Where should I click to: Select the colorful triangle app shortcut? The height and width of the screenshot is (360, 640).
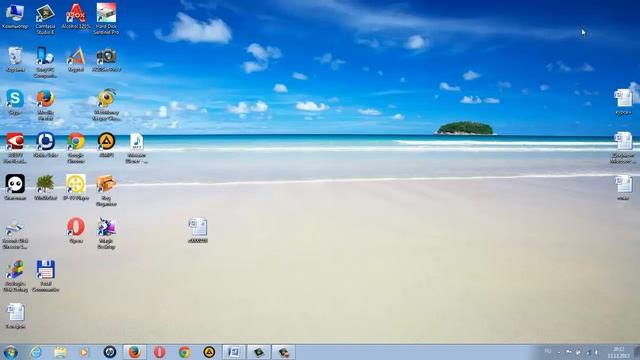click(76, 60)
